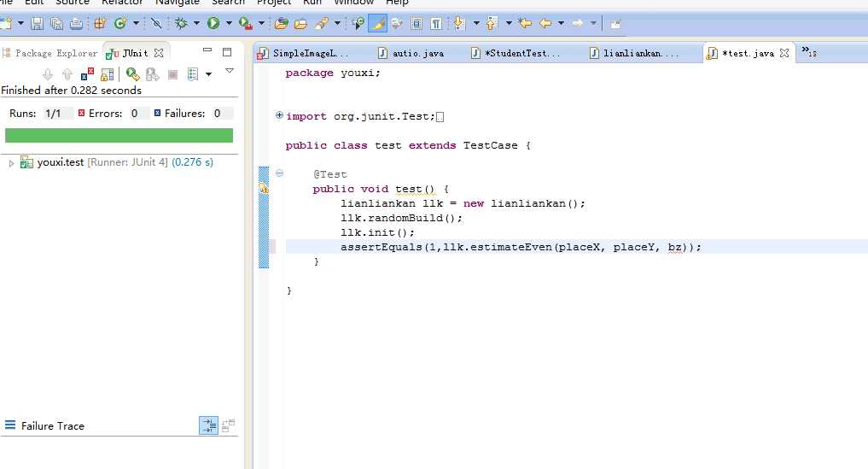Image resolution: width=868 pixels, height=469 pixels.
Task: Click the Save icon in the toolbar
Action: pos(37,23)
